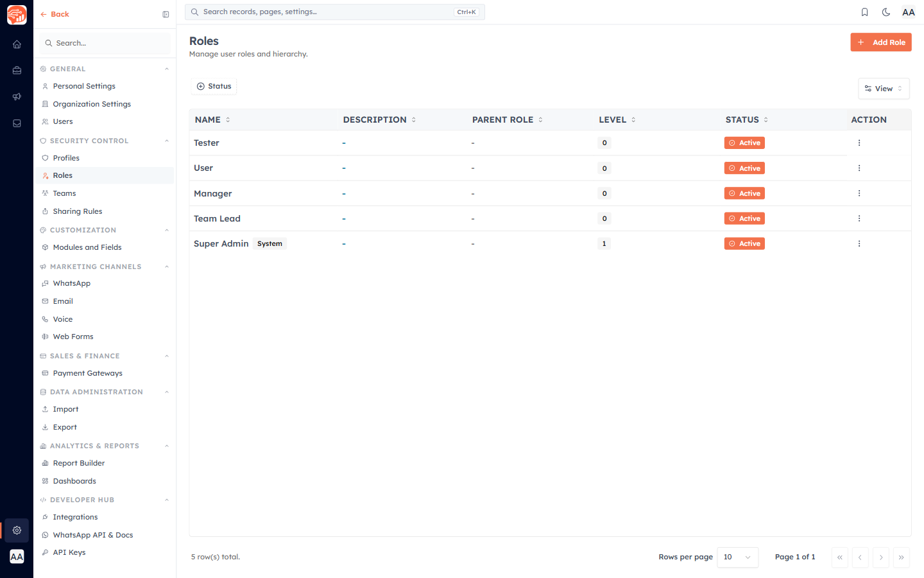924x578 pixels.
Task: Collapse the Marketing Channels section
Action: point(167,267)
